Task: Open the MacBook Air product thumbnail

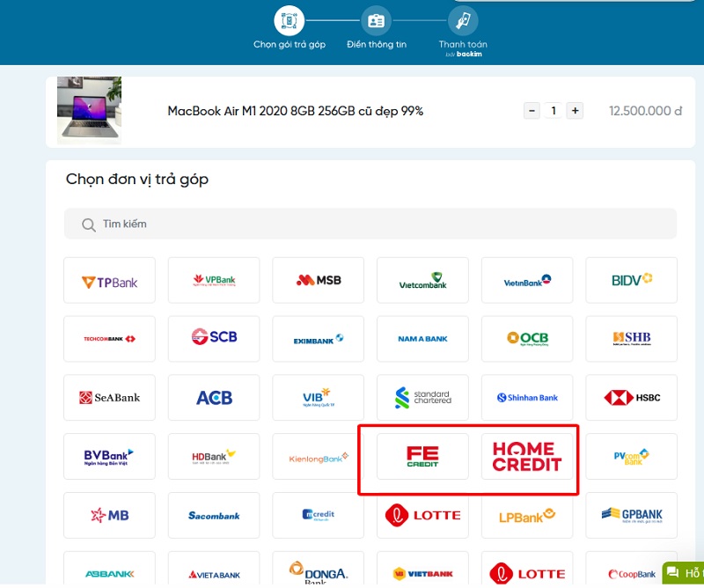Action: point(89,110)
